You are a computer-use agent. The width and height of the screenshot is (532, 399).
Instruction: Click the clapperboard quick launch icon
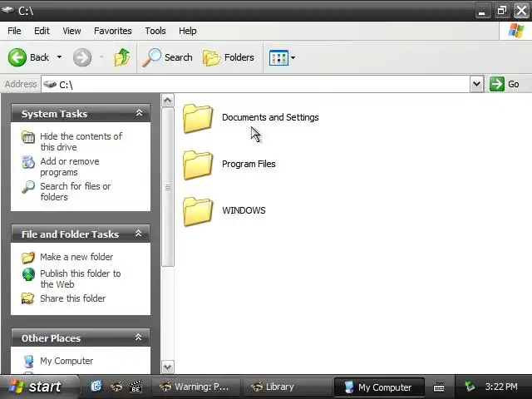pyautogui.click(x=135, y=387)
